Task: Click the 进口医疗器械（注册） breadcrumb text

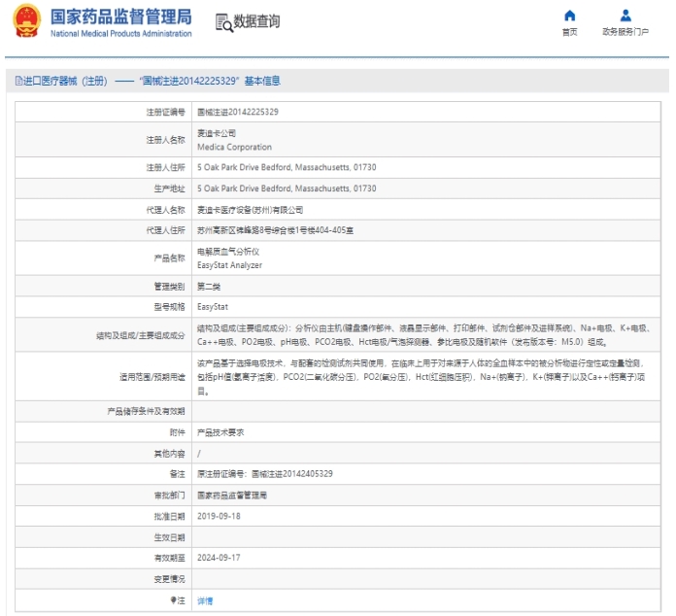Action: [x=64, y=82]
